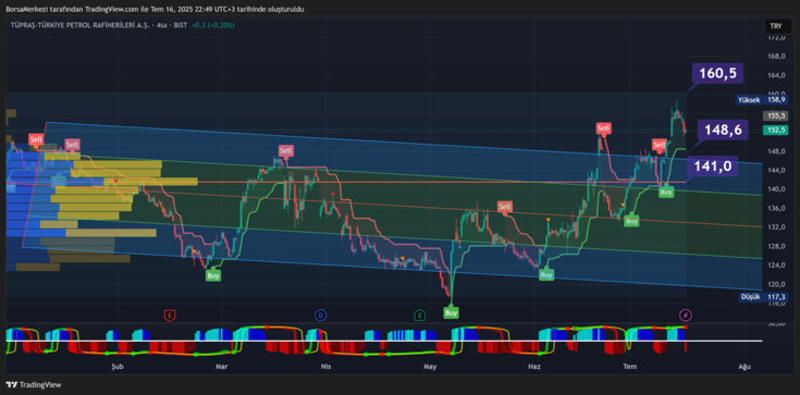Viewport: 800px width, 395px height.
Task: Click the Sell label near the April peak
Action: point(286,151)
